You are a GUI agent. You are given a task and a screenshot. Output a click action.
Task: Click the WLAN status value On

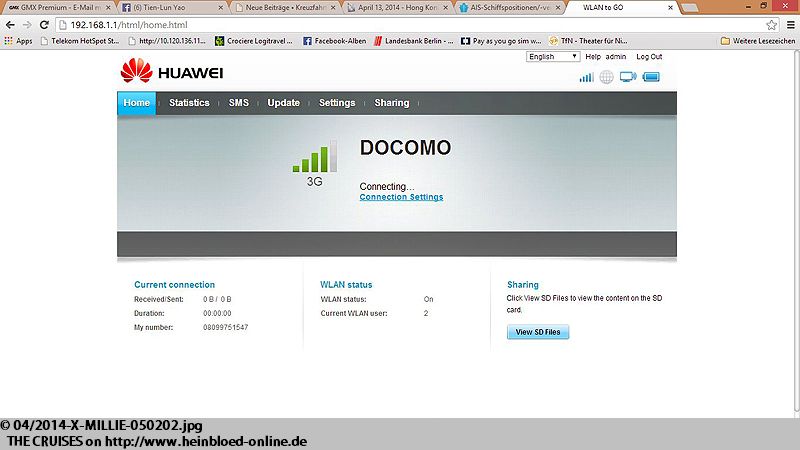pos(429,299)
